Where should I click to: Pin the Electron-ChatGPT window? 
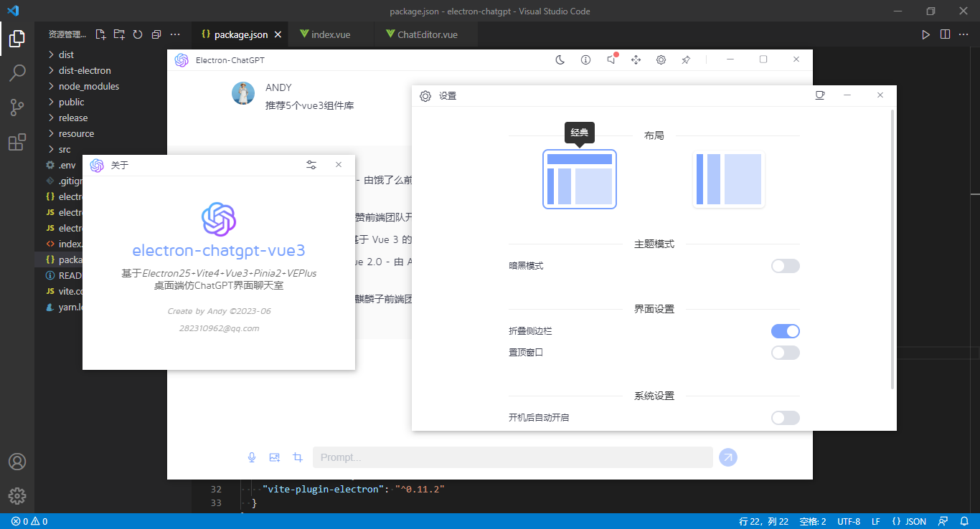point(686,60)
